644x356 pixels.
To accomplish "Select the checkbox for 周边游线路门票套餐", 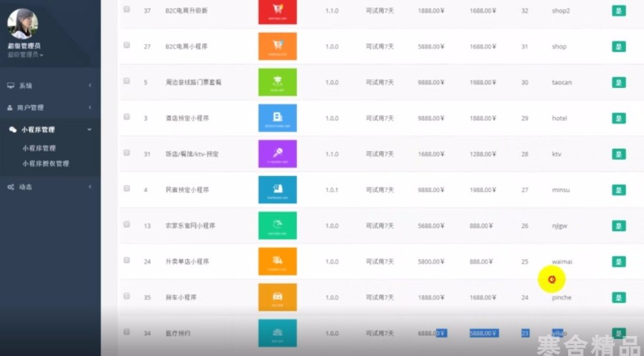I will pos(127,81).
